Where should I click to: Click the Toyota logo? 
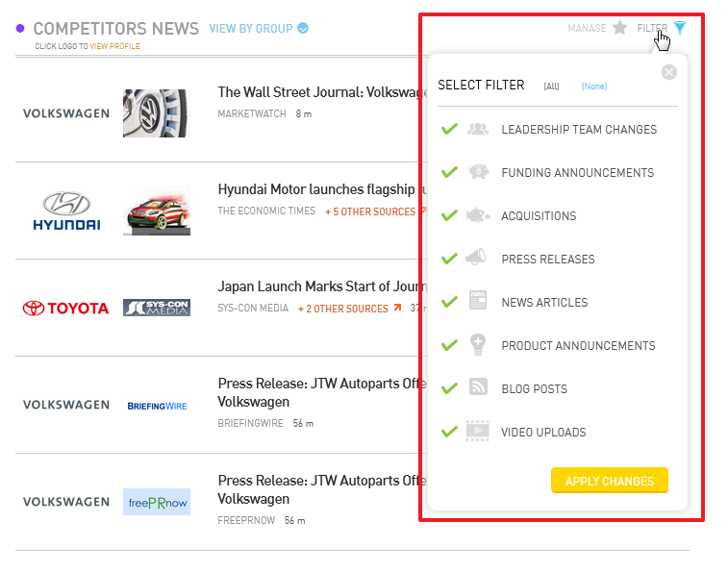(x=66, y=308)
